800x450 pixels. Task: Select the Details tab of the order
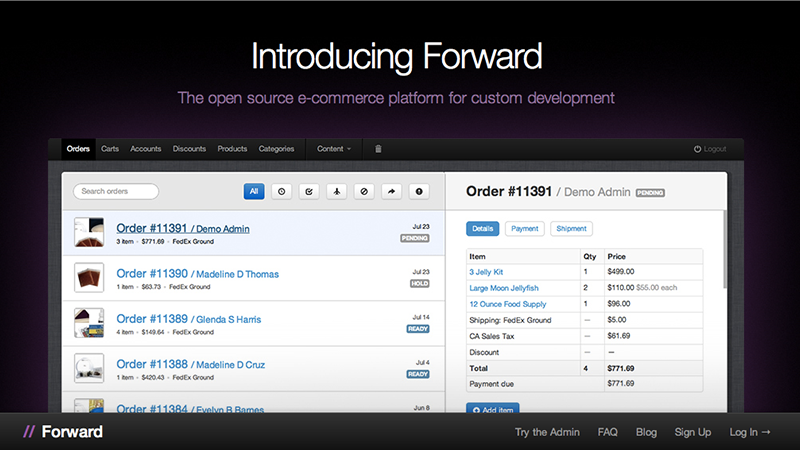(483, 229)
